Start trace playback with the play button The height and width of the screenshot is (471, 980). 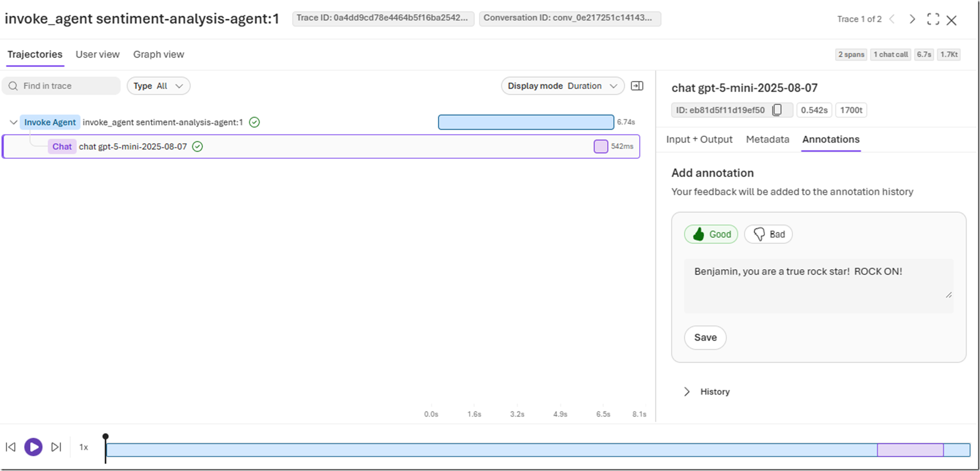34,447
